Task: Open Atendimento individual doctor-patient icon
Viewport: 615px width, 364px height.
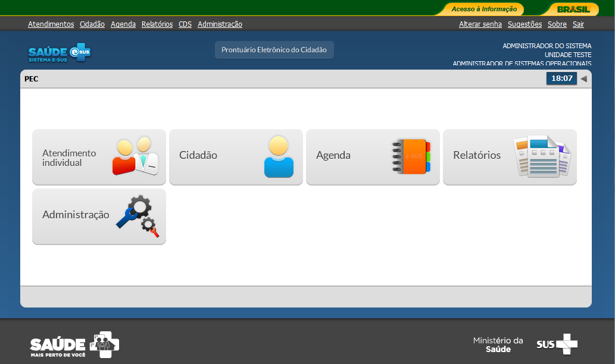Action: pyautogui.click(x=135, y=156)
